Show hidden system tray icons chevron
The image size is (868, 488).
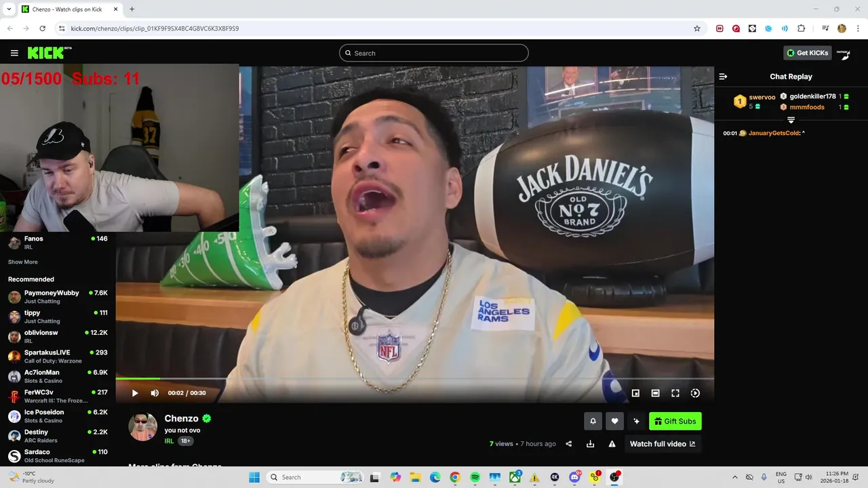coord(734,477)
